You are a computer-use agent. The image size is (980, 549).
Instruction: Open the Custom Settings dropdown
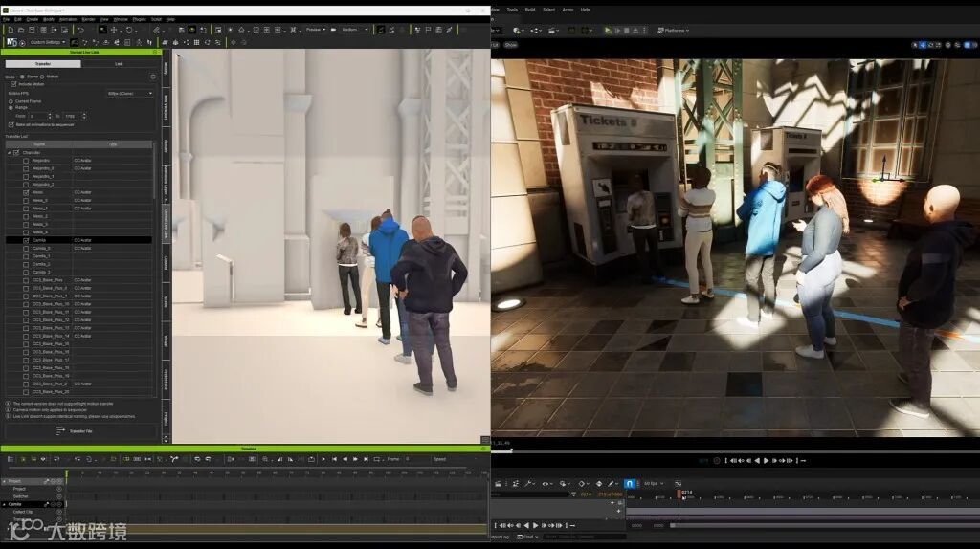pyautogui.click(x=48, y=42)
